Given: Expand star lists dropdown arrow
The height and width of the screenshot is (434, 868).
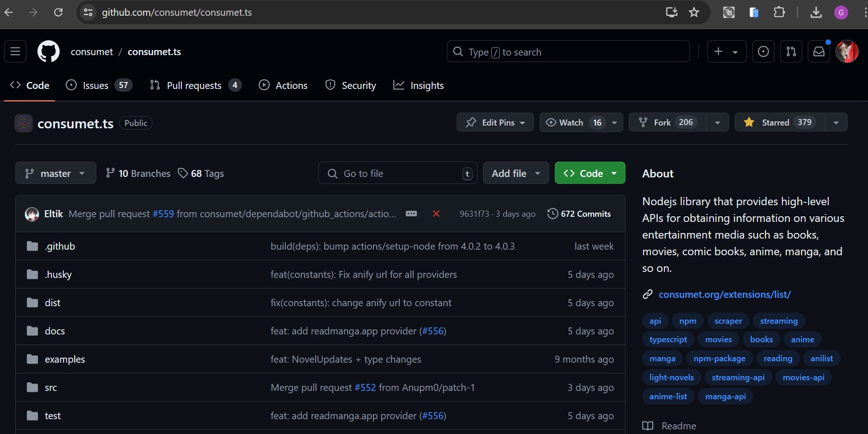Looking at the screenshot, I should click(x=836, y=122).
